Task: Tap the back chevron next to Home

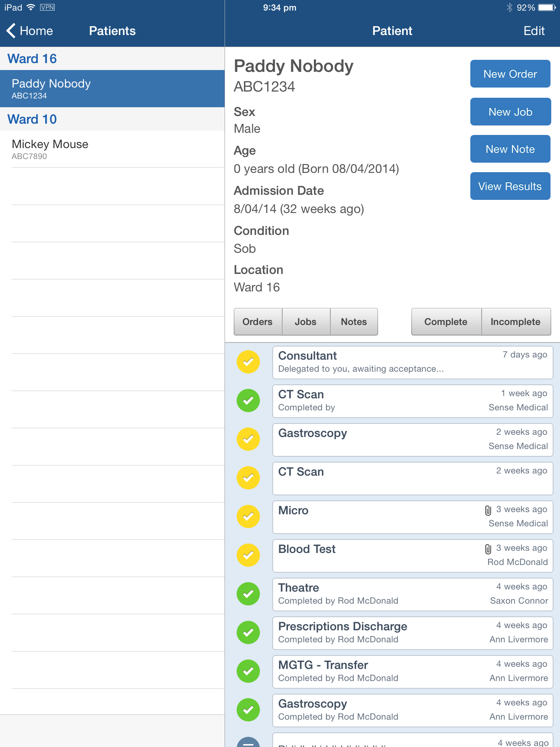Action: tap(11, 31)
